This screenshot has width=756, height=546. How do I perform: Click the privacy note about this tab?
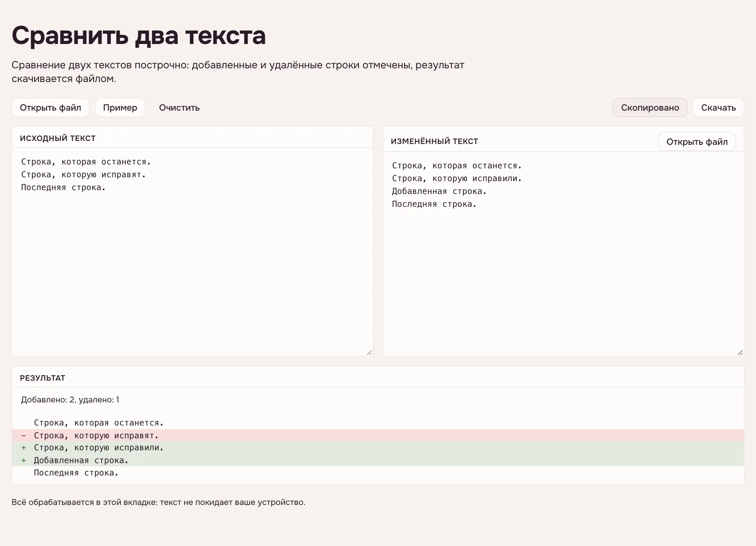[158, 502]
